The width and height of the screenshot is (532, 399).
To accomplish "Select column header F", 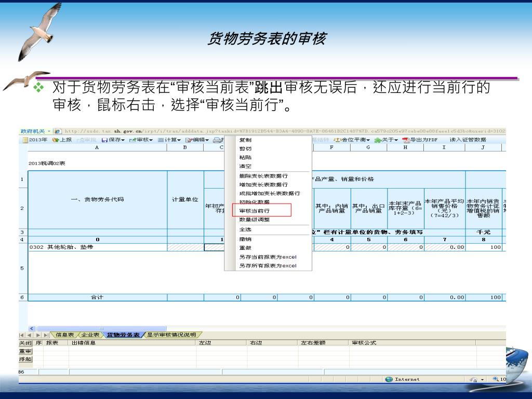I will point(331,147).
